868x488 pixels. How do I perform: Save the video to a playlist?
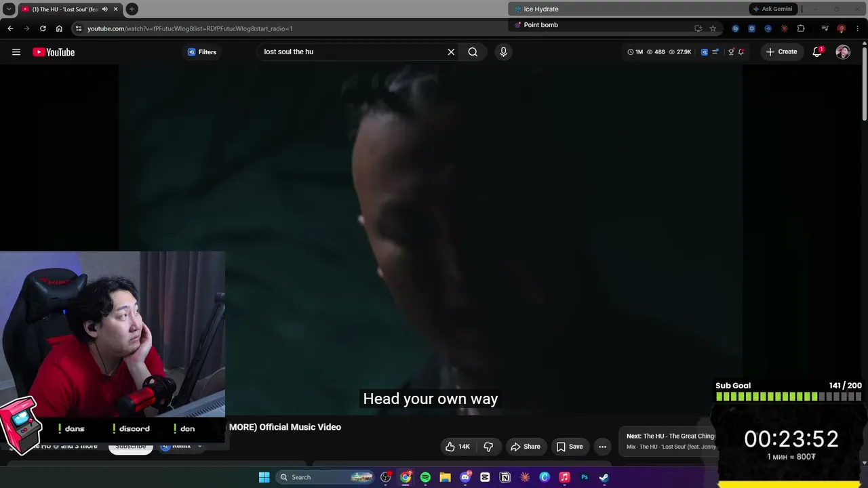pyautogui.click(x=570, y=447)
